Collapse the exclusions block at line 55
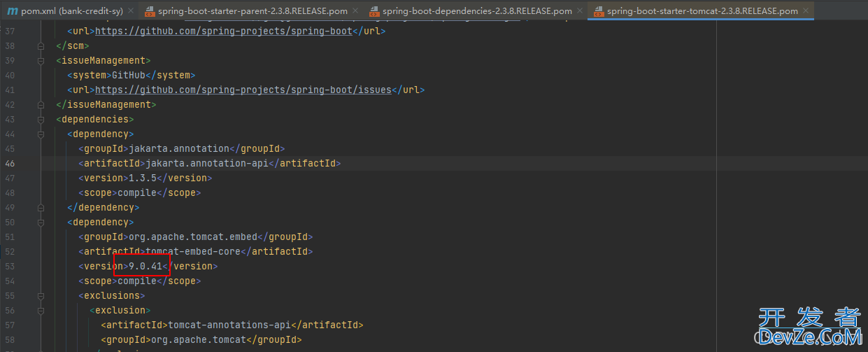 click(41, 295)
